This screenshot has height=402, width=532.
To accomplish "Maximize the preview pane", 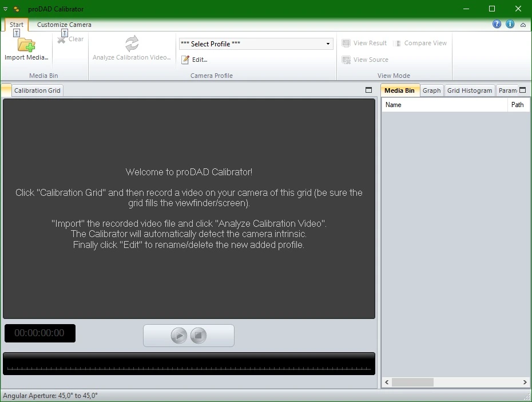I will 369,90.
